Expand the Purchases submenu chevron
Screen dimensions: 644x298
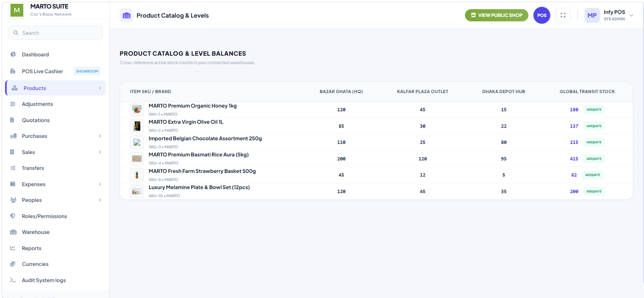coord(100,136)
